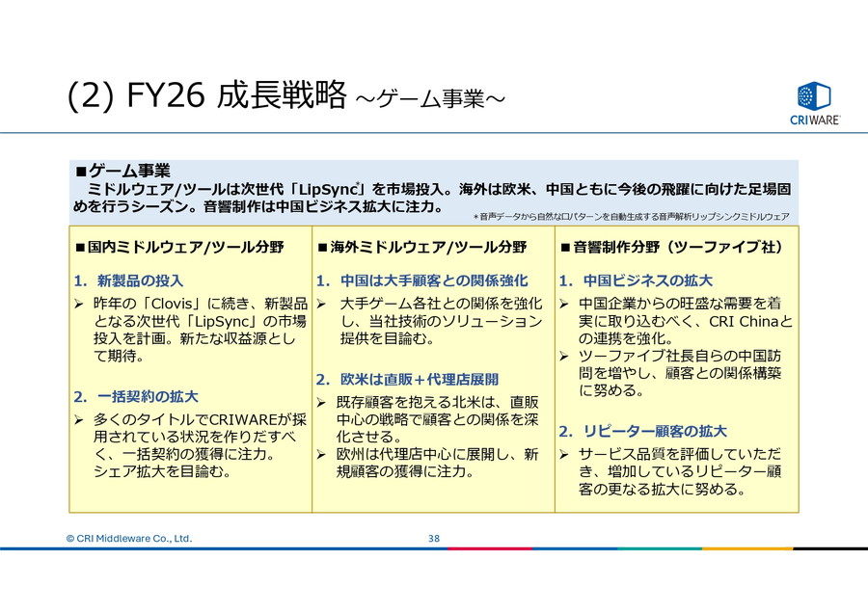Image resolution: width=868 pixels, height=613 pixels.
Task: Click the arrow bullet before '既存顧客を抱える北米は'
Action: coord(323,403)
